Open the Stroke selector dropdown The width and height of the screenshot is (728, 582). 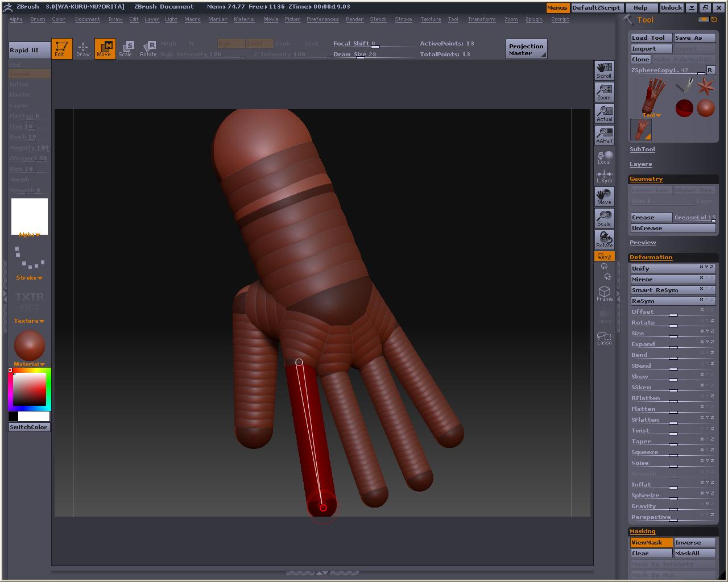[30, 278]
